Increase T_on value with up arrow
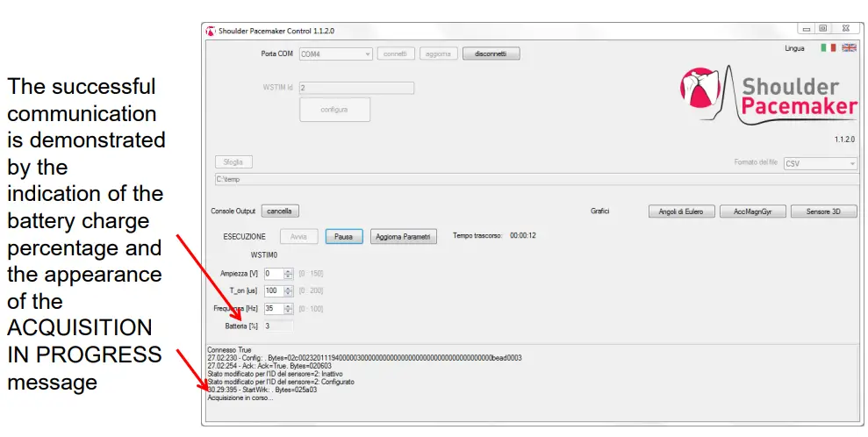The image size is (868, 437). tap(289, 288)
